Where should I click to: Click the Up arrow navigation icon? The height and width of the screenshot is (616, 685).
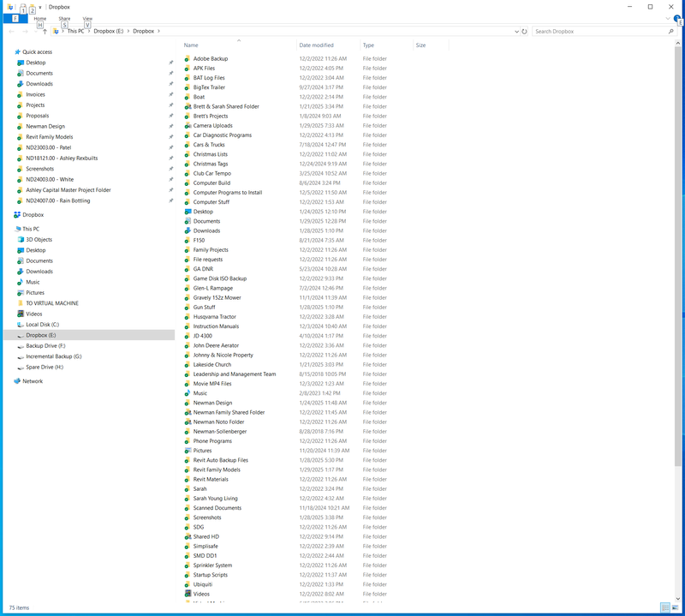point(45,31)
